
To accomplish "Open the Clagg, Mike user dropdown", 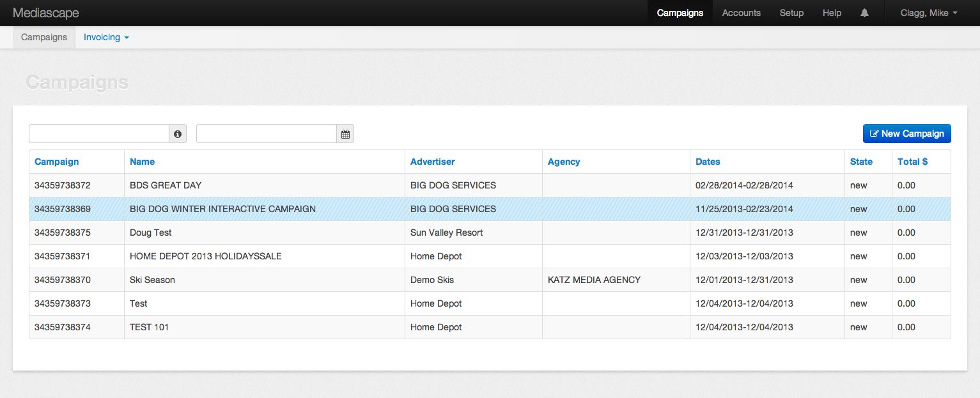I will (928, 13).
